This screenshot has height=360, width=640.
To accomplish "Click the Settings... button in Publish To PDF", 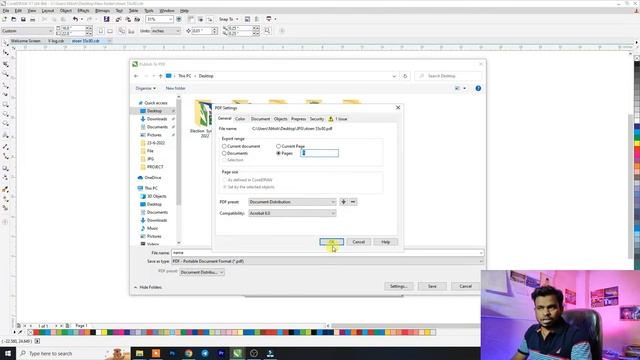I will pyautogui.click(x=398, y=287).
